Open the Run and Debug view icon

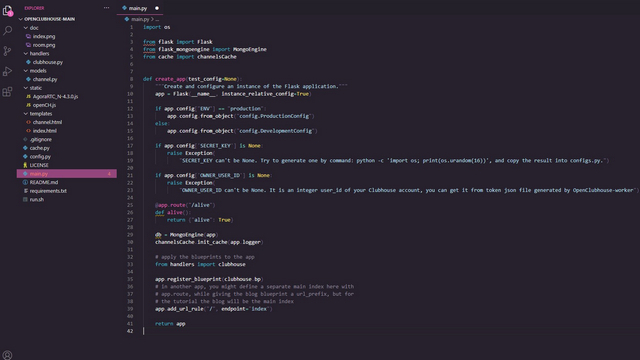(x=7, y=71)
